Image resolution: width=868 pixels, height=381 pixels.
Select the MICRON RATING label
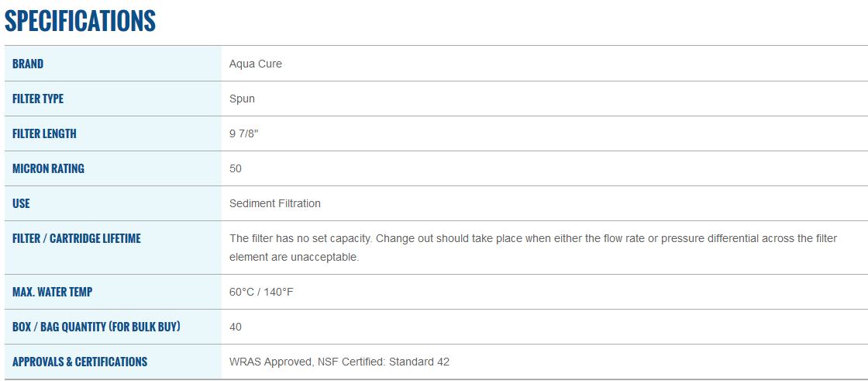point(48,168)
